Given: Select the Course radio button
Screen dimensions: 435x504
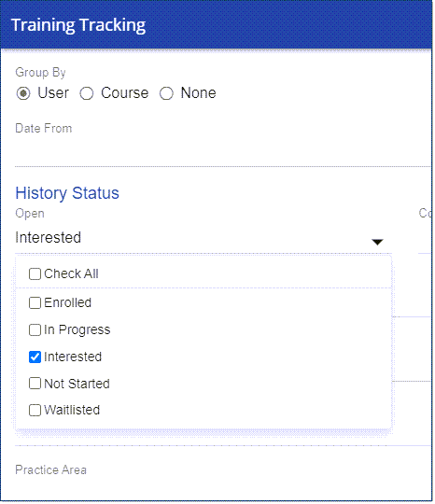Looking at the screenshot, I should pyautogui.click(x=87, y=93).
